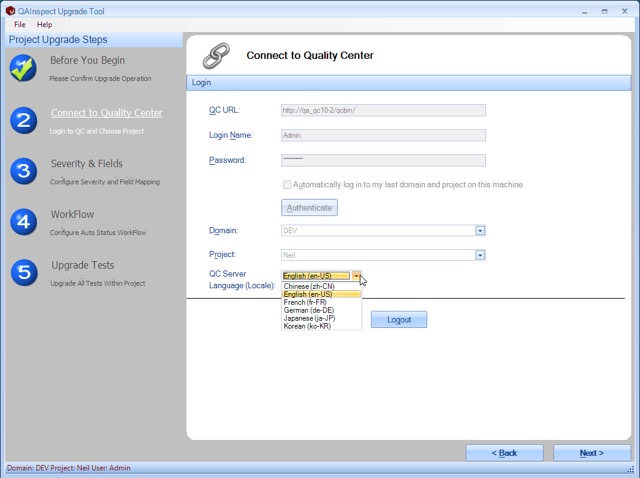This screenshot has height=478, width=640.
Task: Click 'Please Confirm Upgrade Operation' text
Action: pos(100,78)
